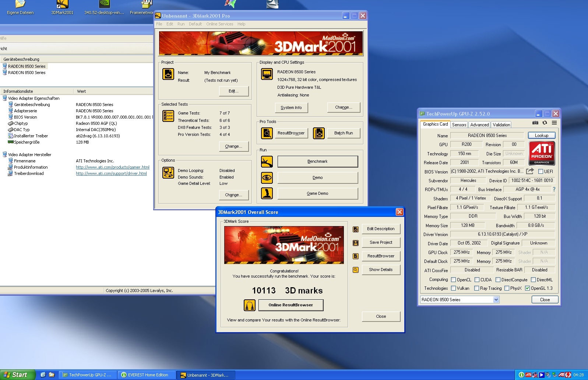This screenshot has height=380, width=588.
Task: Open the Run menu in 3DMark2001
Action: 181,24
